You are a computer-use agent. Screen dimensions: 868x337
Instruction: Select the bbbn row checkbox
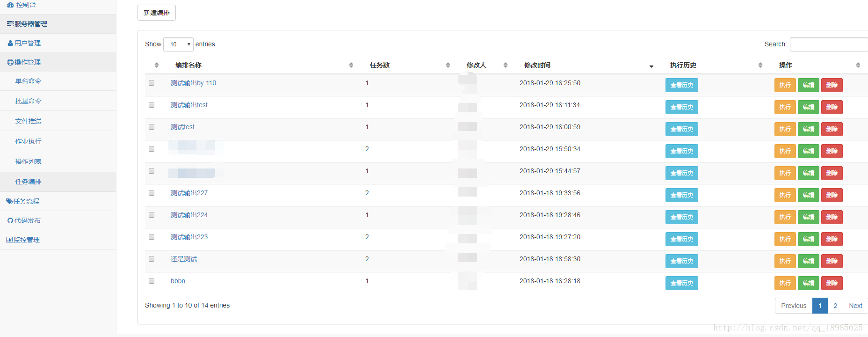tap(152, 281)
